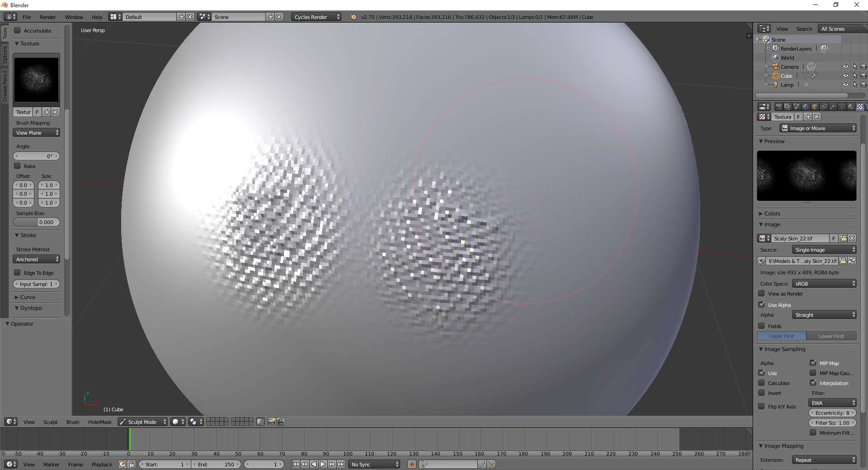Switch to the World properties tab
The height and width of the screenshot is (470, 868).
[x=806, y=107]
